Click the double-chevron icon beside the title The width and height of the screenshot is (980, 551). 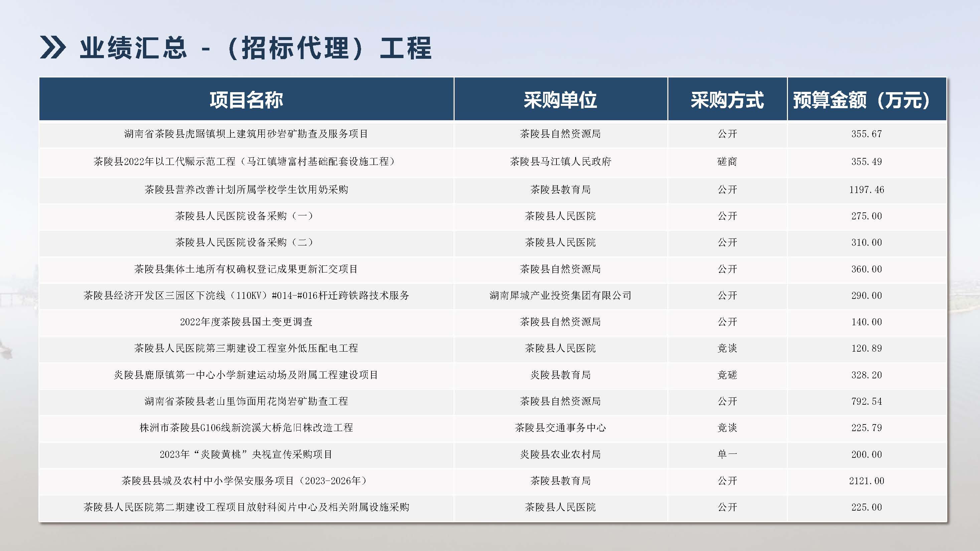[52, 47]
